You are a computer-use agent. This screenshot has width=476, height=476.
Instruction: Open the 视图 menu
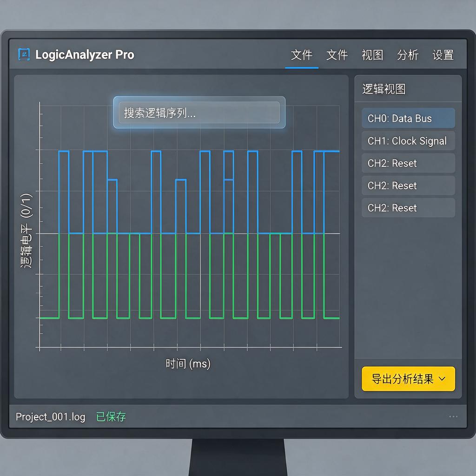[372, 55]
